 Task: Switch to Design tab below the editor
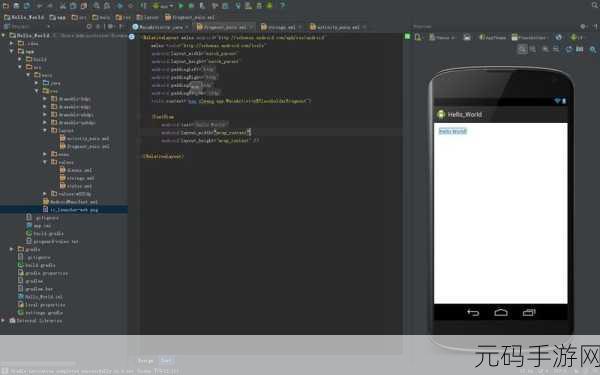pos(145,360)
